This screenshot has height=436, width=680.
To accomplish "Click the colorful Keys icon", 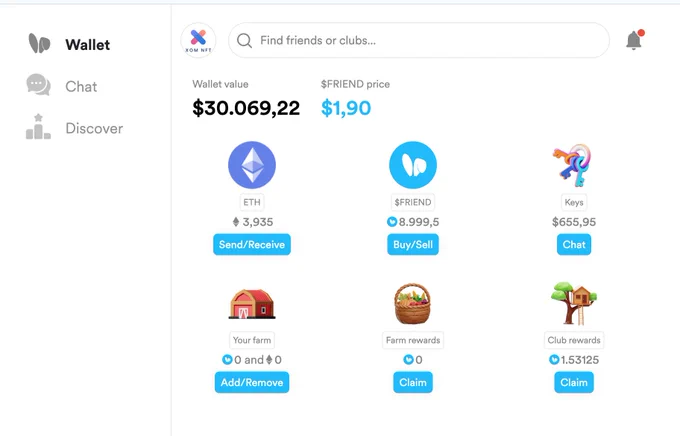I will (x=572, y=165).
